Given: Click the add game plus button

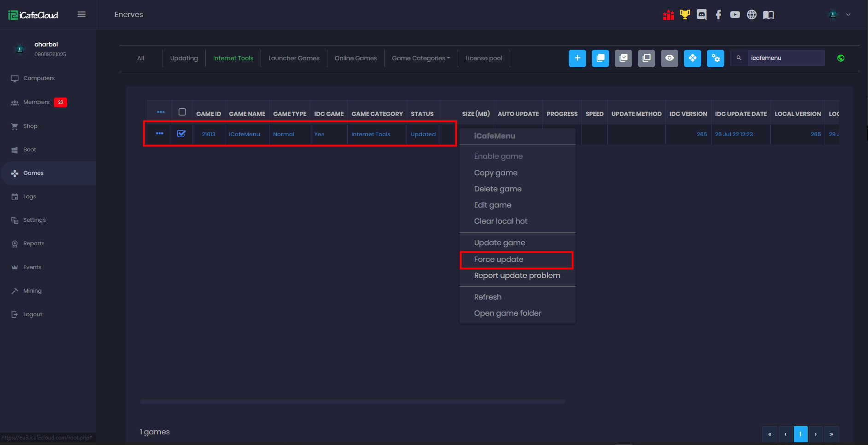Looking at the screenshot, I should point(577,58).
